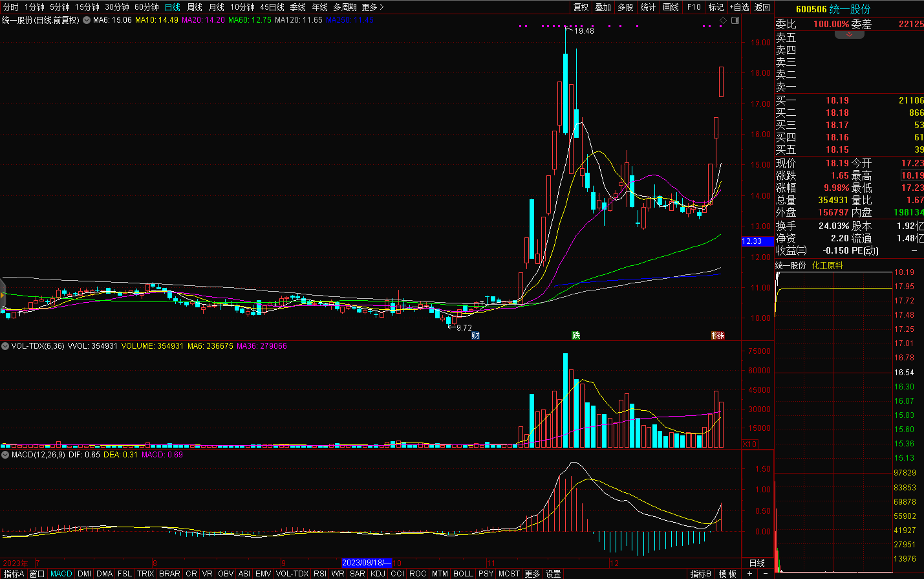Select the MCST indicator tab

pos(509,574)
